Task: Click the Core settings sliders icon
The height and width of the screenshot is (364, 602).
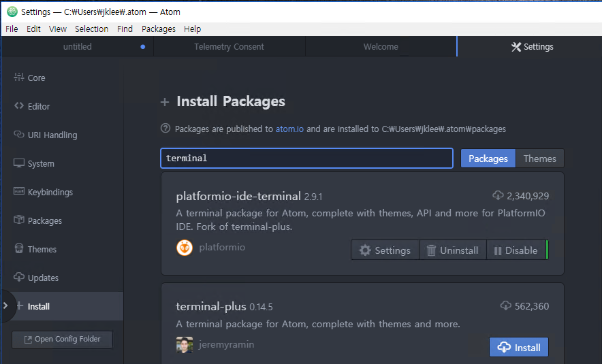Action: pyautogui.click(x=19, y=78)
